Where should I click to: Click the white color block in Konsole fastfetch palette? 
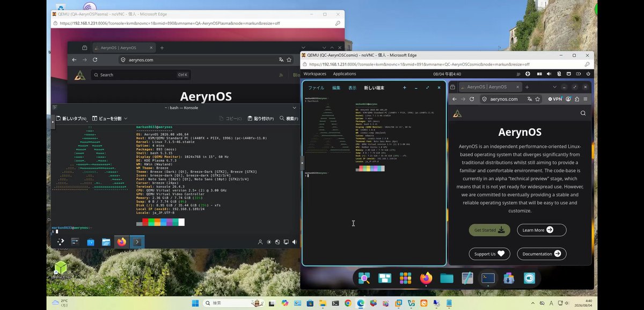click(x=181, y=222)
